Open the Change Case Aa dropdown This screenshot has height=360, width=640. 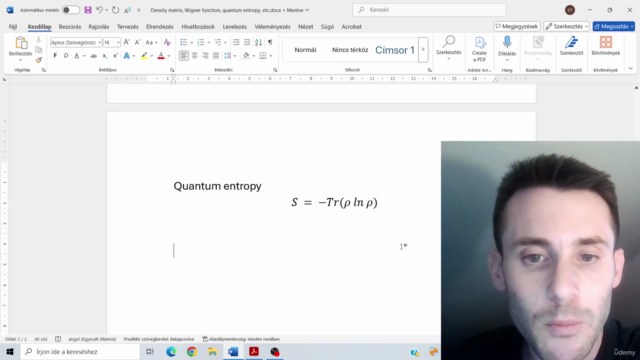(151, 42)
